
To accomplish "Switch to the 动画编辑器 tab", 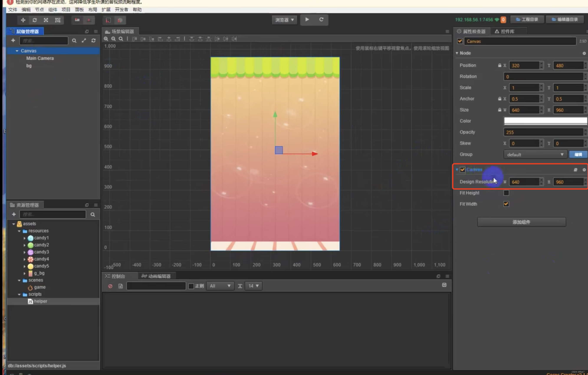I will pos(156,276).
